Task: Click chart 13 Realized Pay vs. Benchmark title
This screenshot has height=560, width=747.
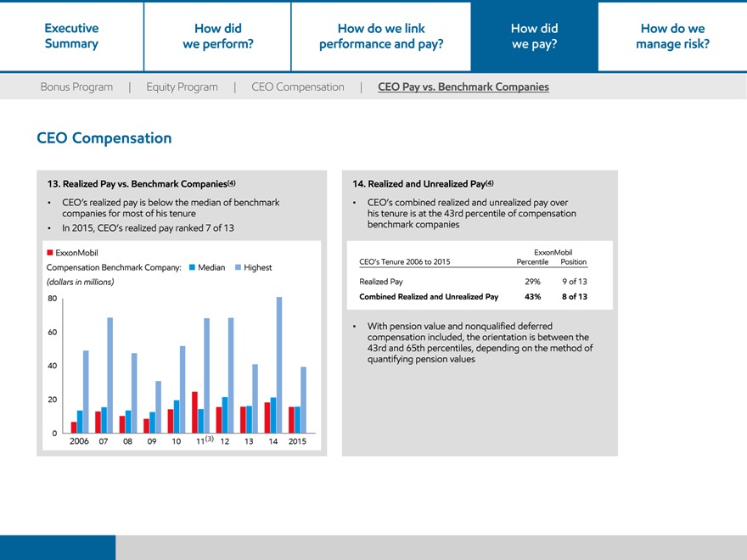Action: pyautogui.click(x=141, y=183)
